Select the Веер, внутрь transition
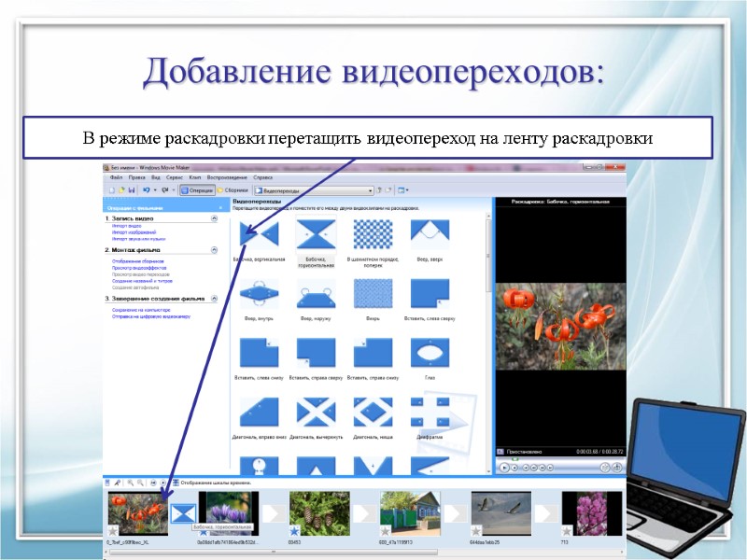The width and height of the screenshot is (747, 560). 259,293
